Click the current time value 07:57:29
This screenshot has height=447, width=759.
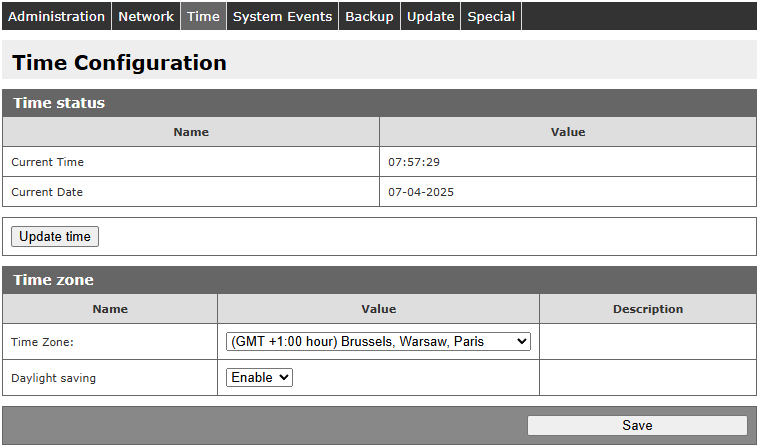pos(414,162)
